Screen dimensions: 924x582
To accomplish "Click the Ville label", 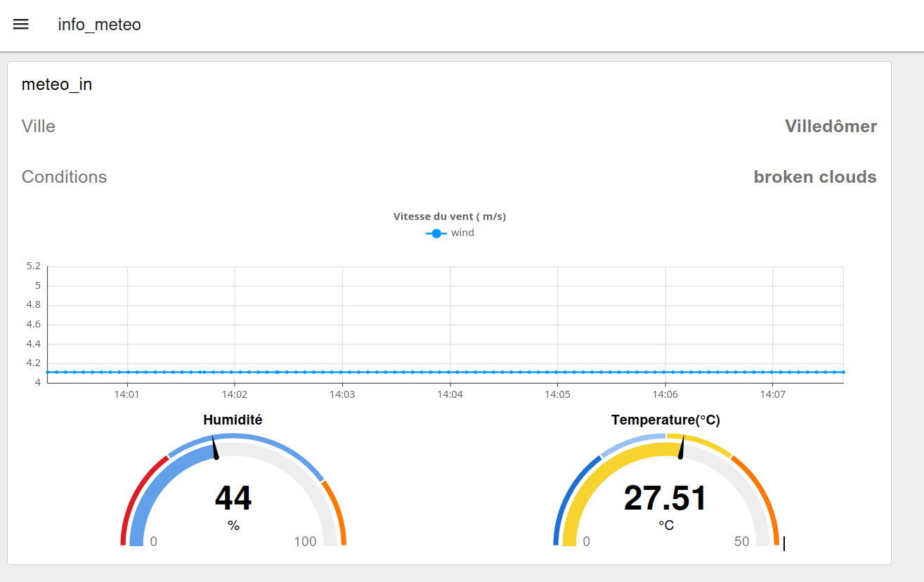I will (39, 127).
